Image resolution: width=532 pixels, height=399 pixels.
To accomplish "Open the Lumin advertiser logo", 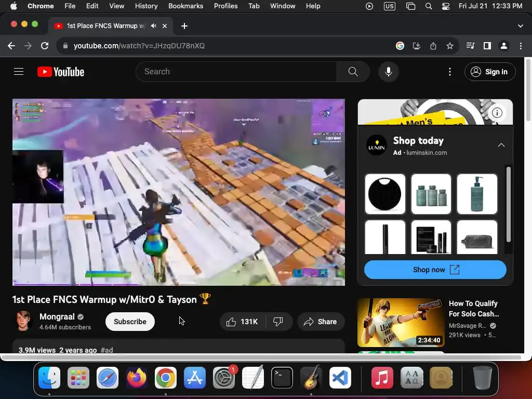I will [x=377, y=145].
